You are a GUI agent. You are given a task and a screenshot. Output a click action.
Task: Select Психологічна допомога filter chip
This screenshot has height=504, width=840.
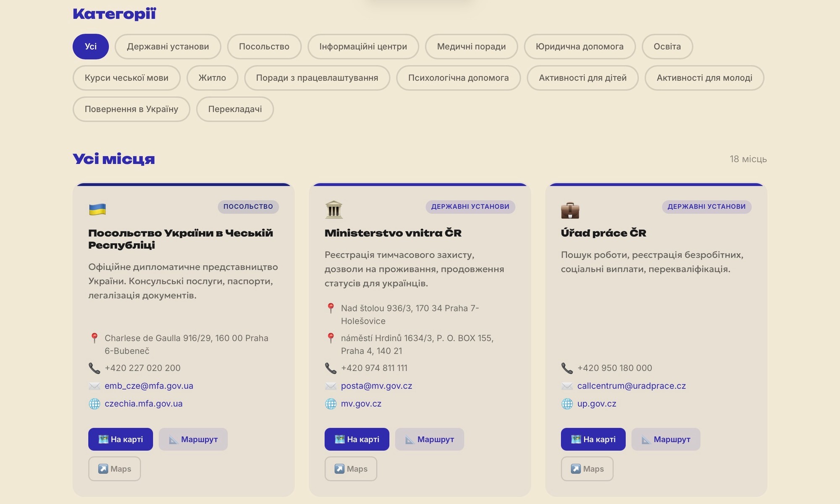click(x=458, y=78)
